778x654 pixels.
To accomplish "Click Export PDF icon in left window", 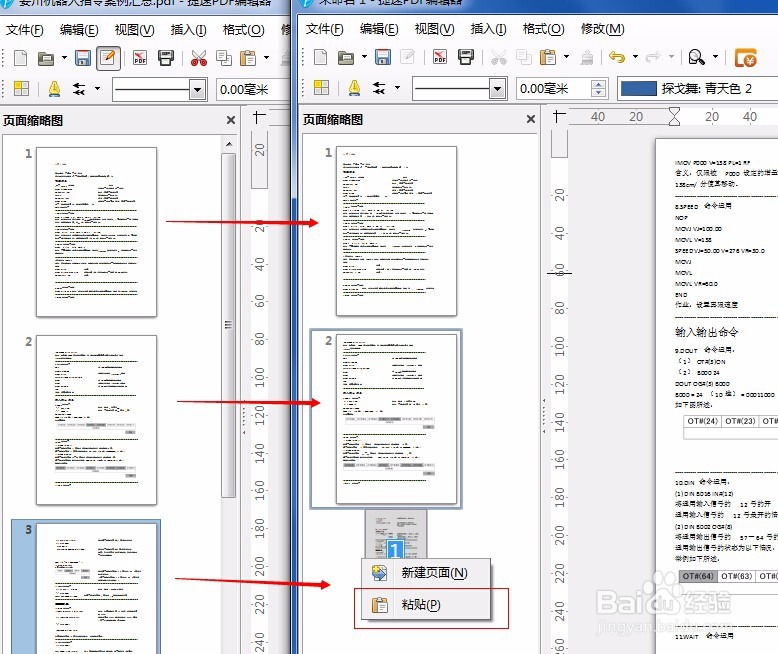I will click(140, 59).
